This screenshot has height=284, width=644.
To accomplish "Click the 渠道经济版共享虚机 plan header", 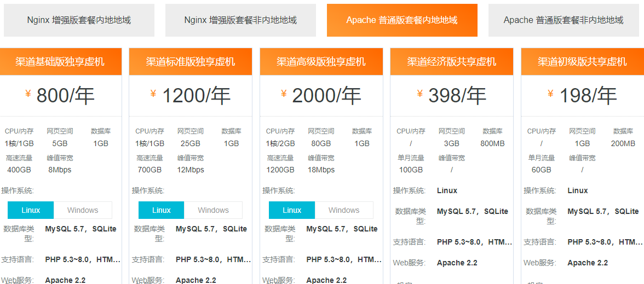I will tap(452, 62).
